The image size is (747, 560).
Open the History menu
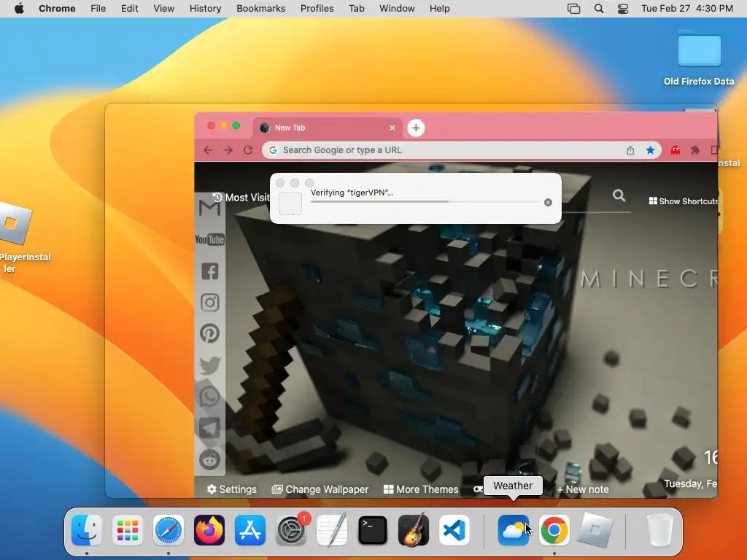[205, 9]
